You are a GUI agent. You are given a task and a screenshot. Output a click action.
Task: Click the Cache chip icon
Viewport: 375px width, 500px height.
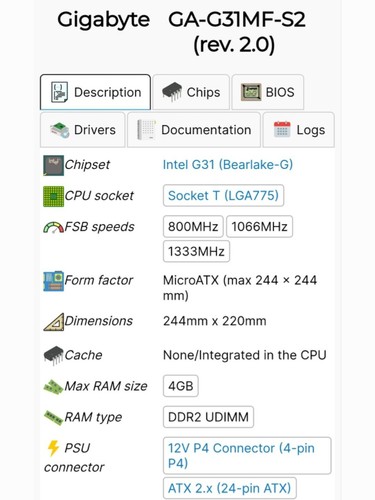53,355
